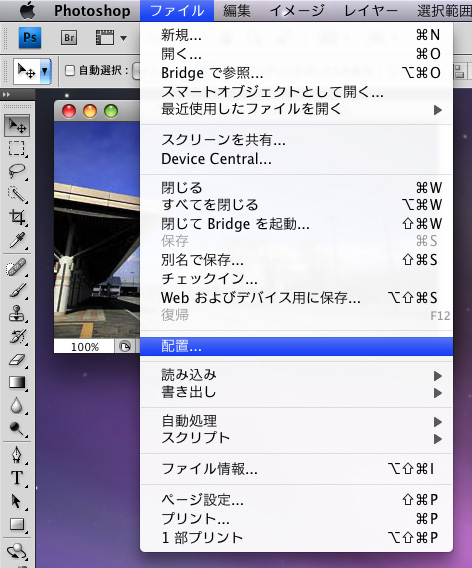
Task: Select the Eyedropper tool
Action: [17, 240]
